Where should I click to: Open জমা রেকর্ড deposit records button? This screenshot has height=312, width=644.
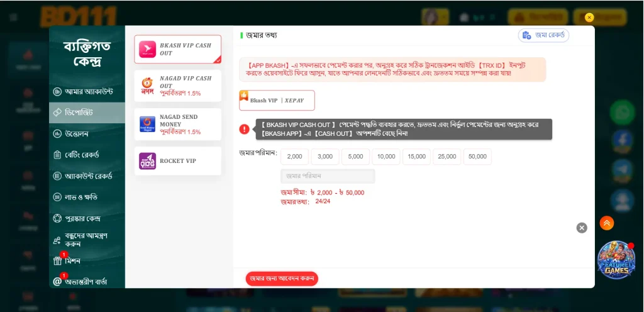pos(543,35)
